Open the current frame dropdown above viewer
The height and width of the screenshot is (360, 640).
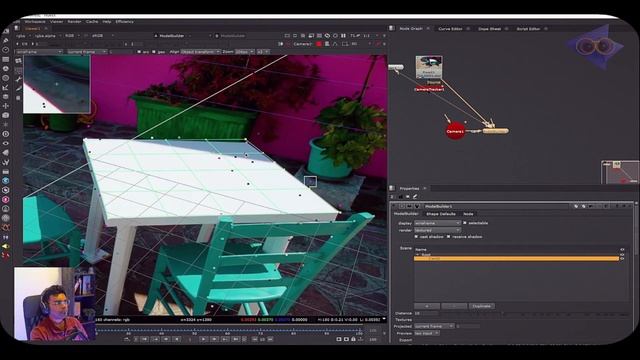[x=87, y=52]
